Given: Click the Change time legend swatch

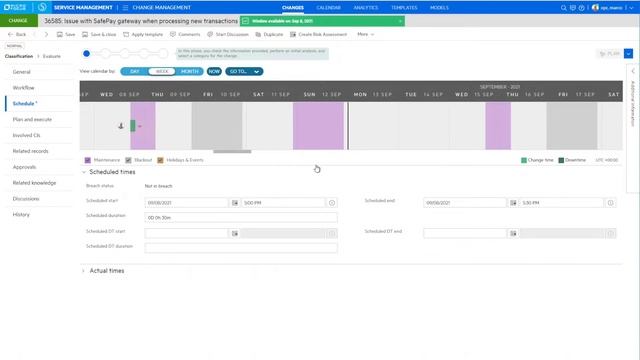Looking at the screenshot, I should (x=524, y=160).
